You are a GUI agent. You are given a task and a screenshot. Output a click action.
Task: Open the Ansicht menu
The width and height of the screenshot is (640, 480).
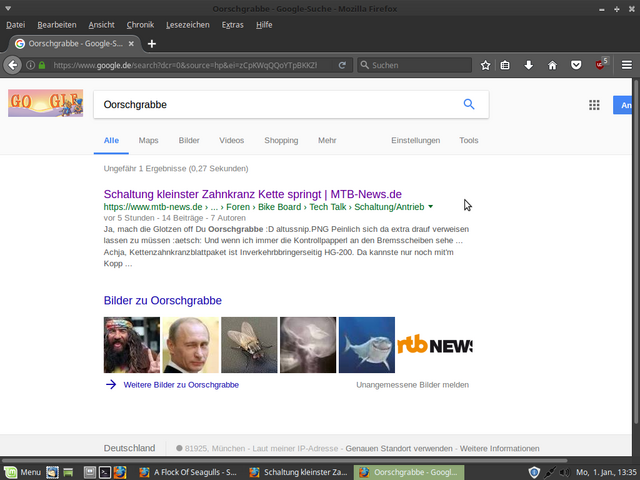[x=101, y=25]
